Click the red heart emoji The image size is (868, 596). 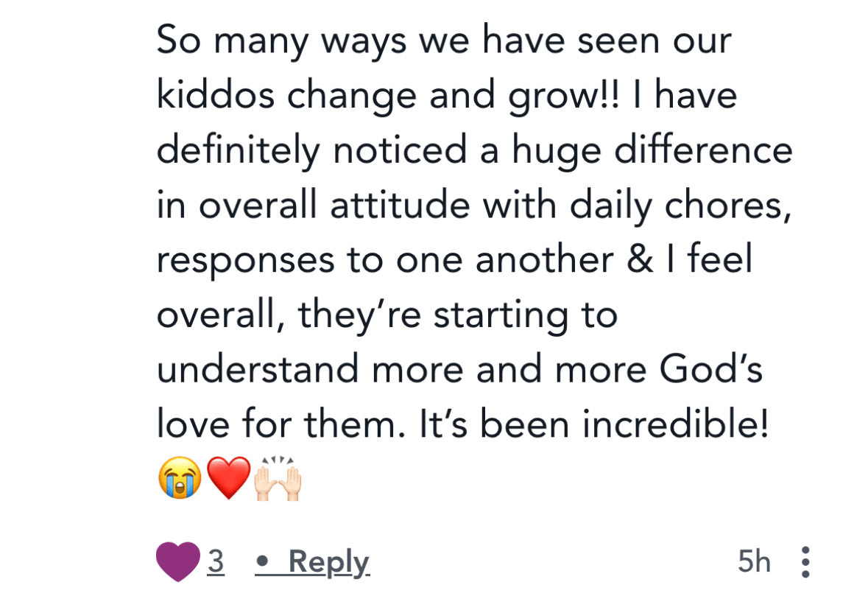coord(228,478)
